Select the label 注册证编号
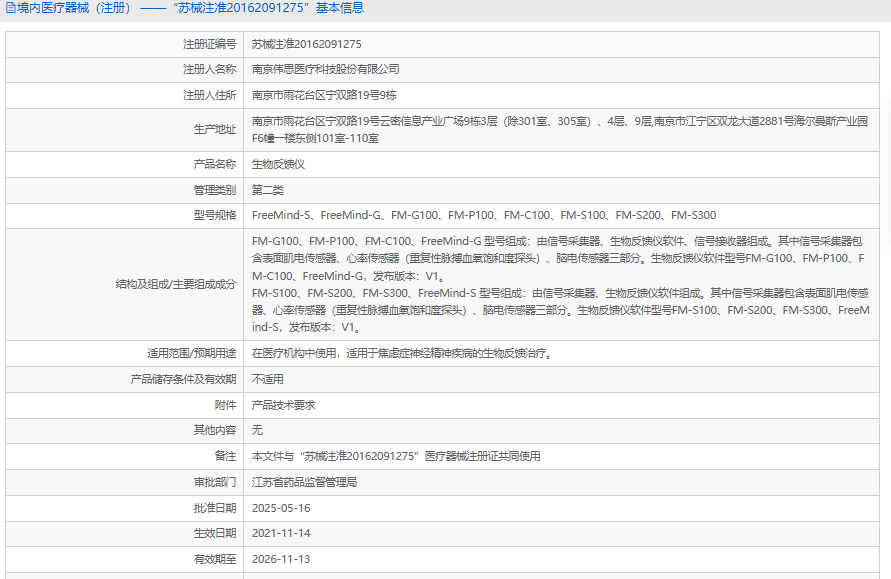The width and height of the screenshot is (891, 579). point(209,44)
